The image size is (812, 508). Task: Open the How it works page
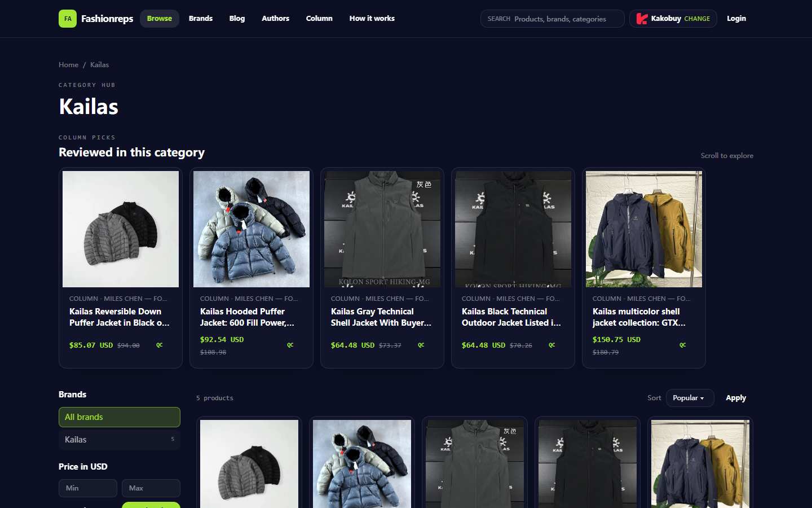[372, 19]
